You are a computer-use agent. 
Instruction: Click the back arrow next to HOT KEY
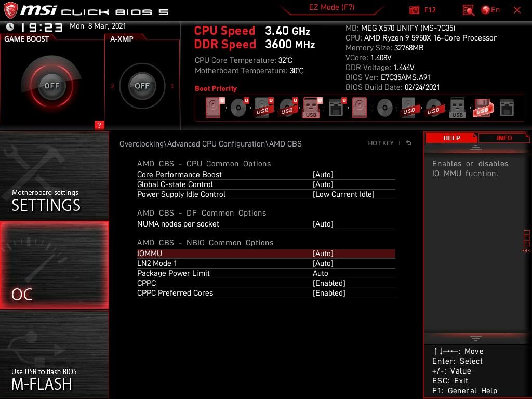[409, 143]
